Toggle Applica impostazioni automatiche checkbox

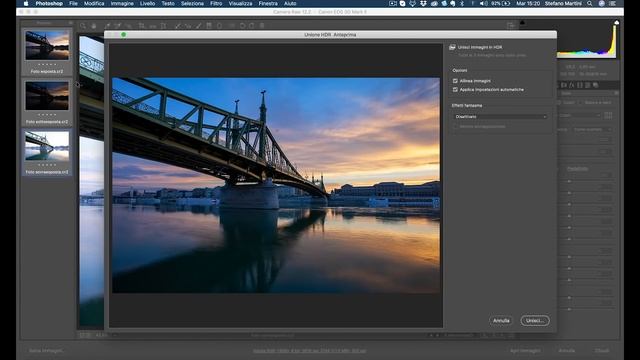coord(455,89)
